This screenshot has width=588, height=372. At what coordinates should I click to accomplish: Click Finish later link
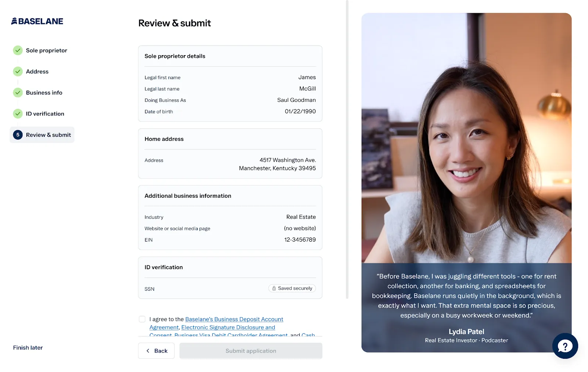tap(28, 348)
